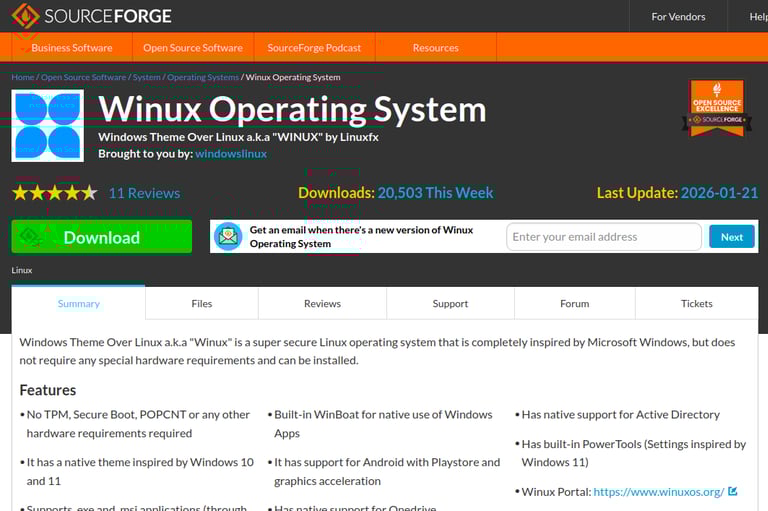Click the Next button for email signup

[x=732, y=237]
